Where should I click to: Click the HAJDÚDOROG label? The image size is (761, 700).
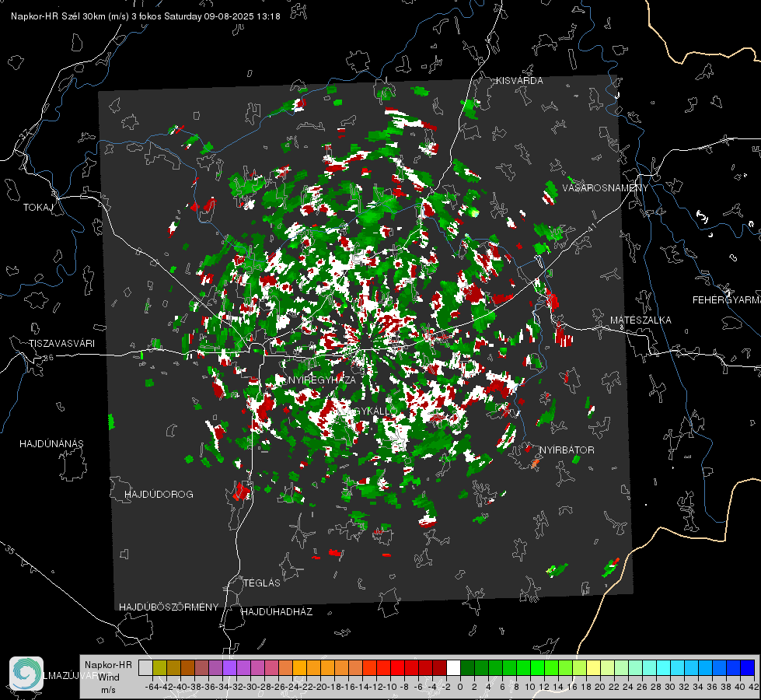click(x=159, y=495)
